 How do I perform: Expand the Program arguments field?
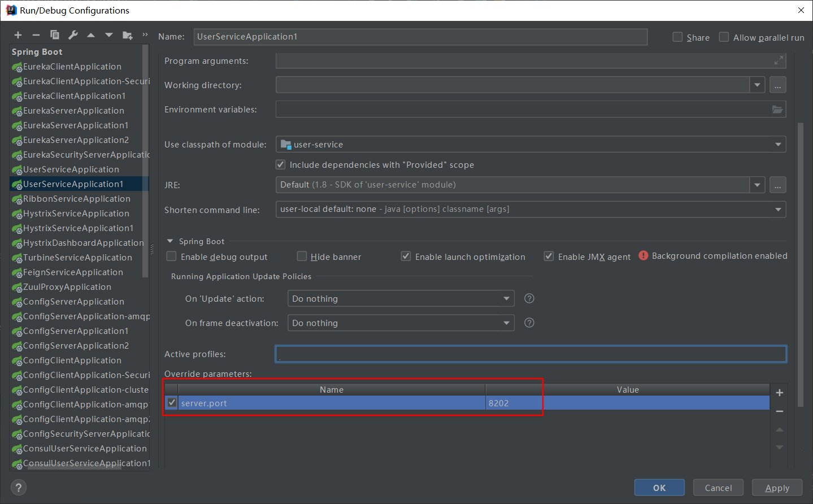tap(779, 60)
